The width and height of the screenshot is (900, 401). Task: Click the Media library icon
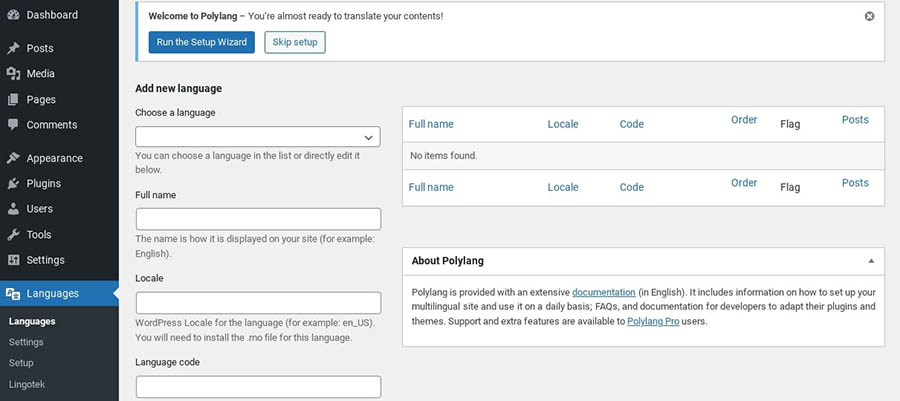coord(13,74)
